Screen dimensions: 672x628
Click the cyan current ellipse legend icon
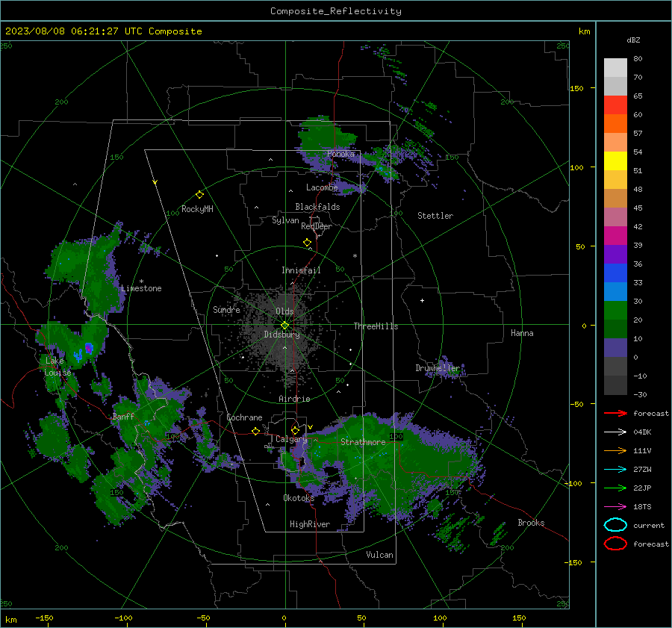tap(615, 525)
